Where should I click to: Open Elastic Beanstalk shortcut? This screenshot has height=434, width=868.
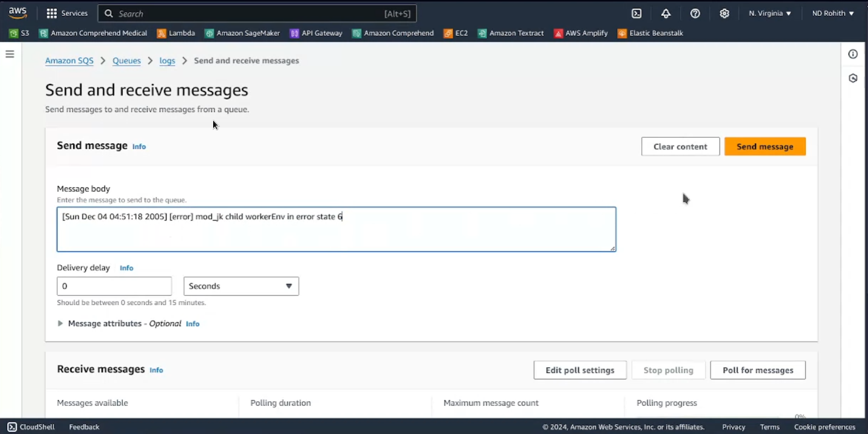[x=650, y=33]
